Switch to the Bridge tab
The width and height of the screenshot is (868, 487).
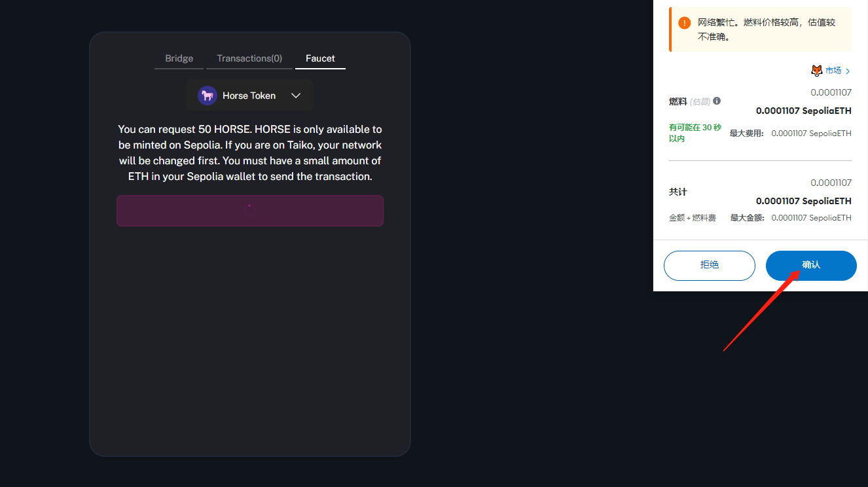tap(179, 58)
